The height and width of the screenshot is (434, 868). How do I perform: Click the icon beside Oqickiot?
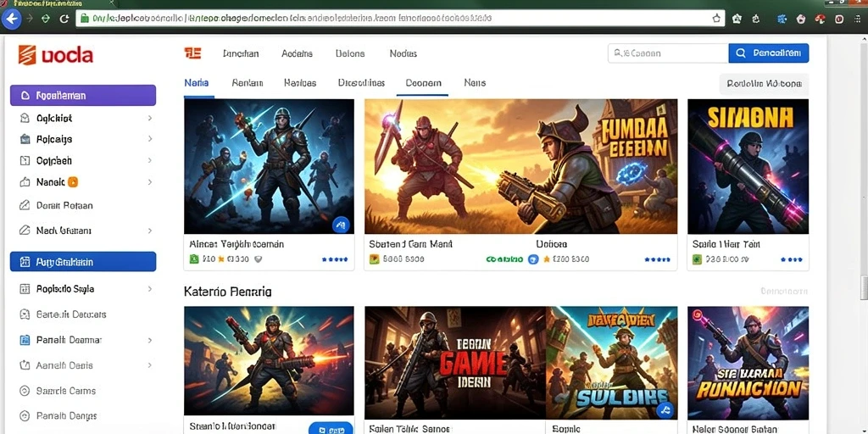pyautogui.click(x=25, y=118)
